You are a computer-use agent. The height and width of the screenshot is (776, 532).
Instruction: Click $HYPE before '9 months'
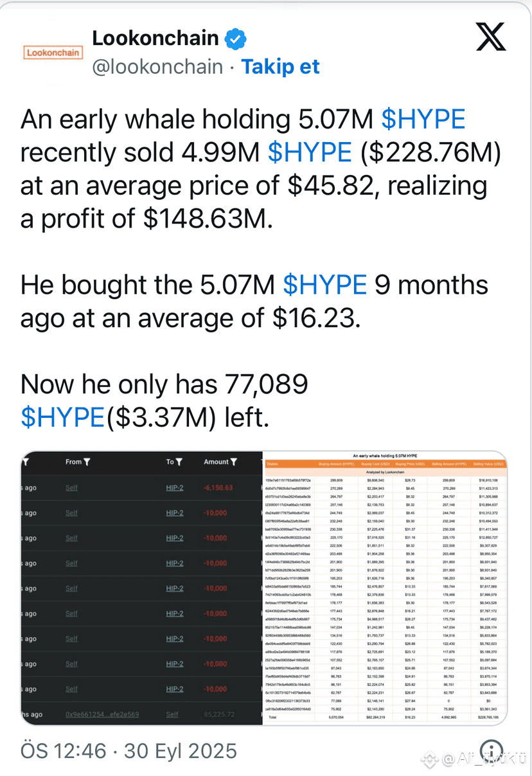point(325,284)
